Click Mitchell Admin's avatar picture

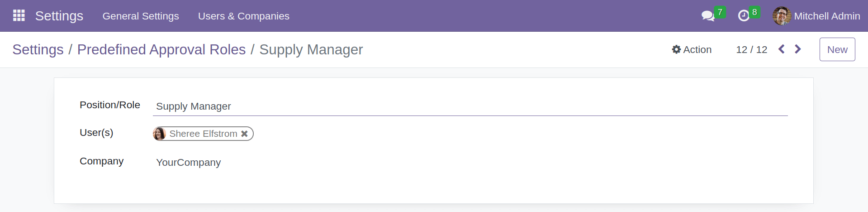pos(782,16)
